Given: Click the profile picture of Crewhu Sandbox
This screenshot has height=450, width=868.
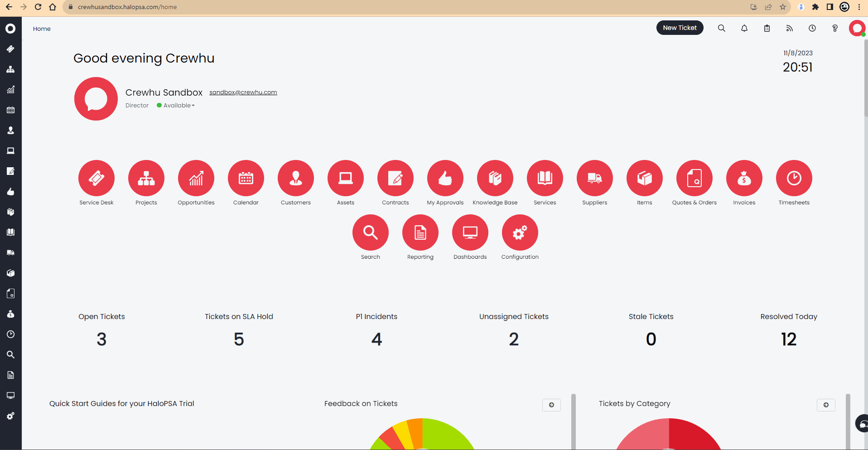Looking at the screenshot, I should (x=96, y=99).
